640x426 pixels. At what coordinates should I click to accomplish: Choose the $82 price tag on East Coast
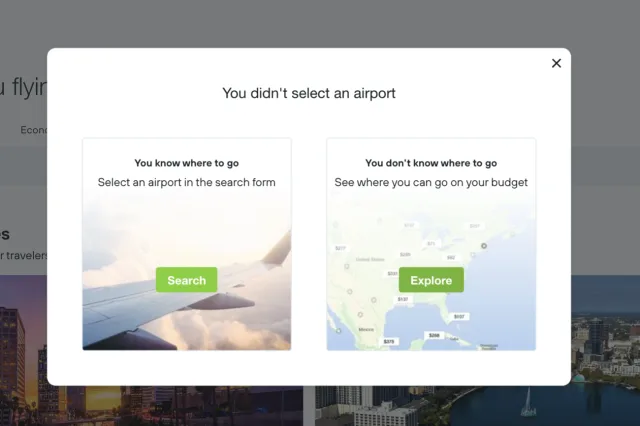pos(451,257)
